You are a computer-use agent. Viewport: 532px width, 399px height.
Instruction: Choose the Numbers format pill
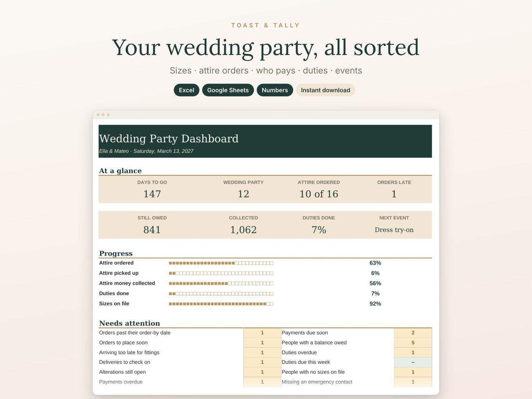pyautogui.click(x=275, y=90)
